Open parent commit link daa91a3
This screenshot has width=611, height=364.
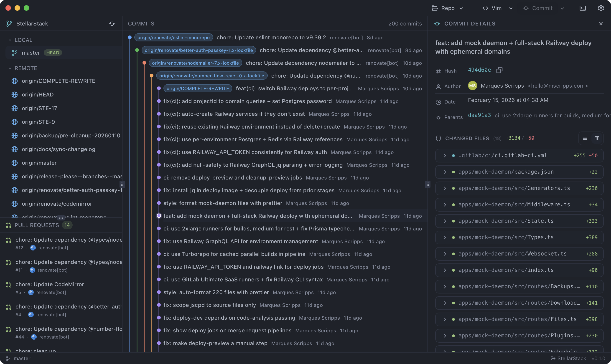coord(479,115)
